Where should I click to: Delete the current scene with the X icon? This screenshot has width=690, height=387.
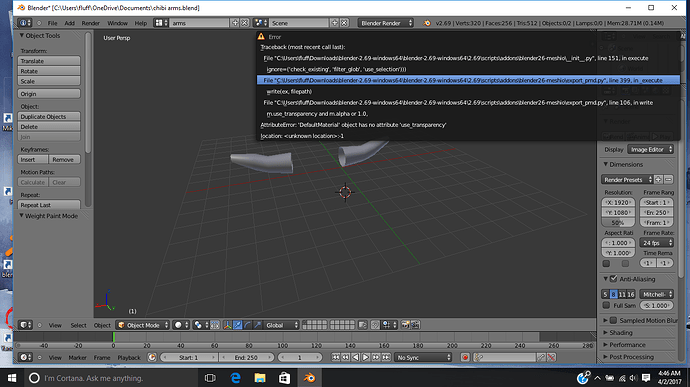tap(344, 23)
